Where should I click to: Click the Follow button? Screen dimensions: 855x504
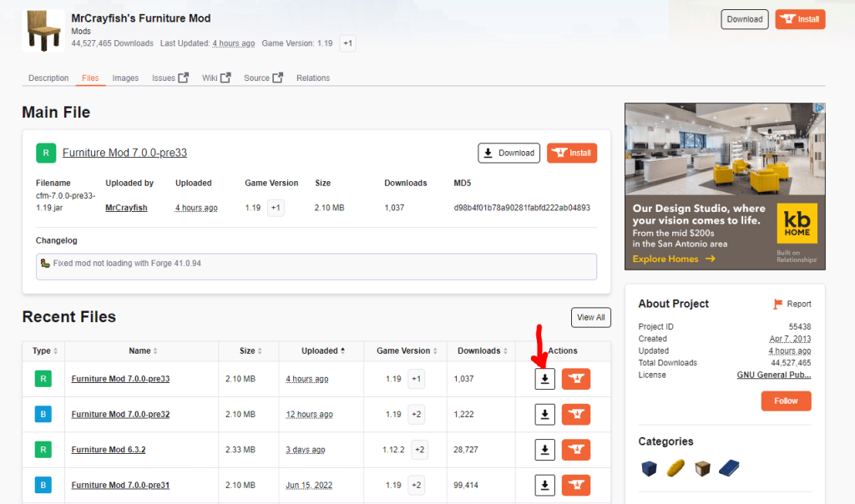pos(786,401)
